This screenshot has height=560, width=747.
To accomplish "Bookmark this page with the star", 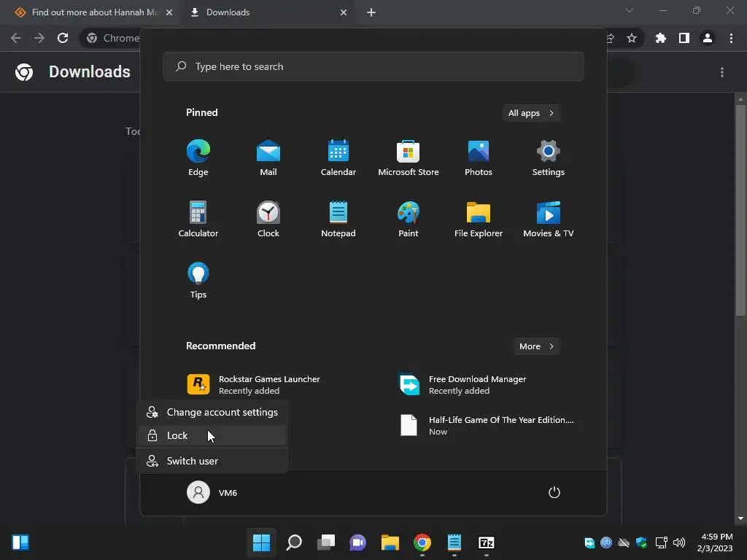I will [632, 38].
